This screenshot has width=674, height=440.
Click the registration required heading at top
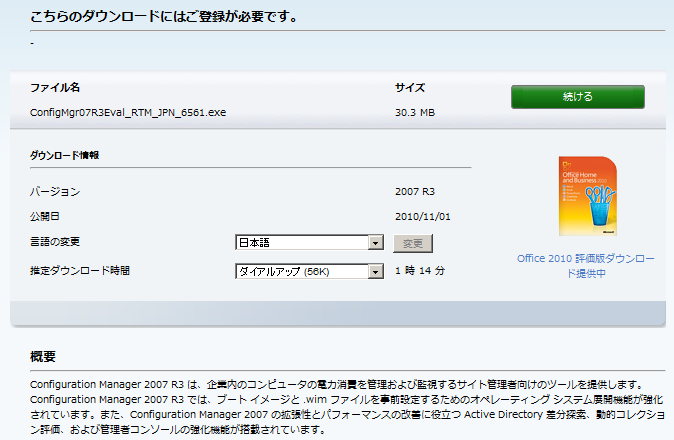tap(163, 17)
